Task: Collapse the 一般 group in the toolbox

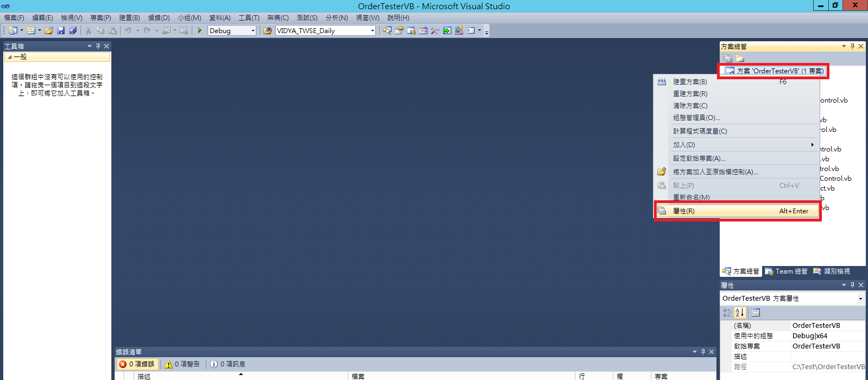Action: (10, 57)
